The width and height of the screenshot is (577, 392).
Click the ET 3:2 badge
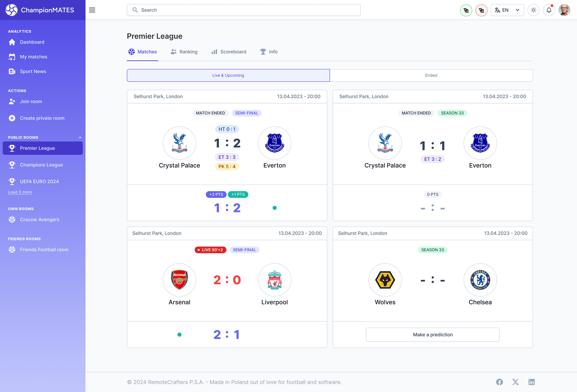coord(433,159)
